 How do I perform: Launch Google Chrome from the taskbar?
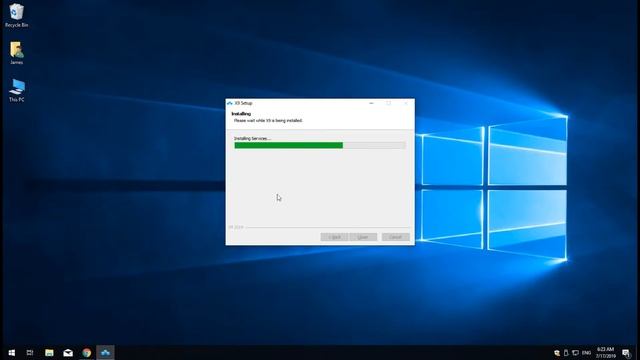87,353
